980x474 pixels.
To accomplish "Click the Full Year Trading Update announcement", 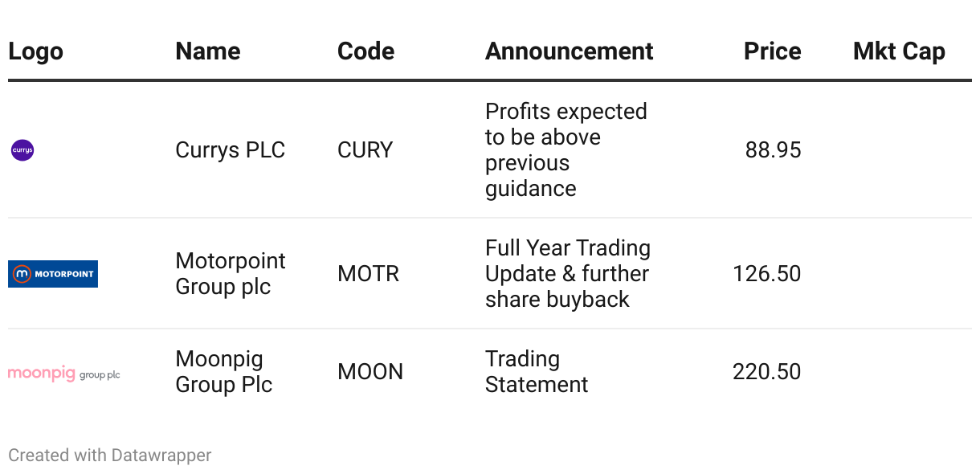I will point(568,274).
